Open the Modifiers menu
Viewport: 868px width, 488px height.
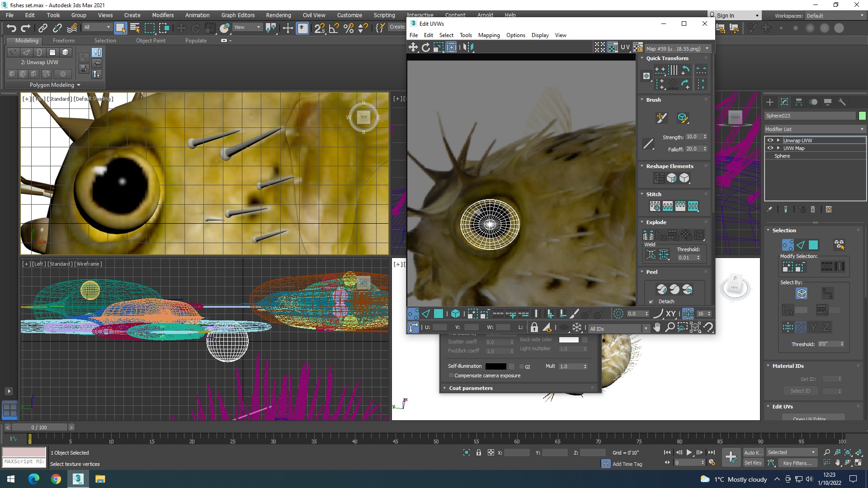[163, 15]
